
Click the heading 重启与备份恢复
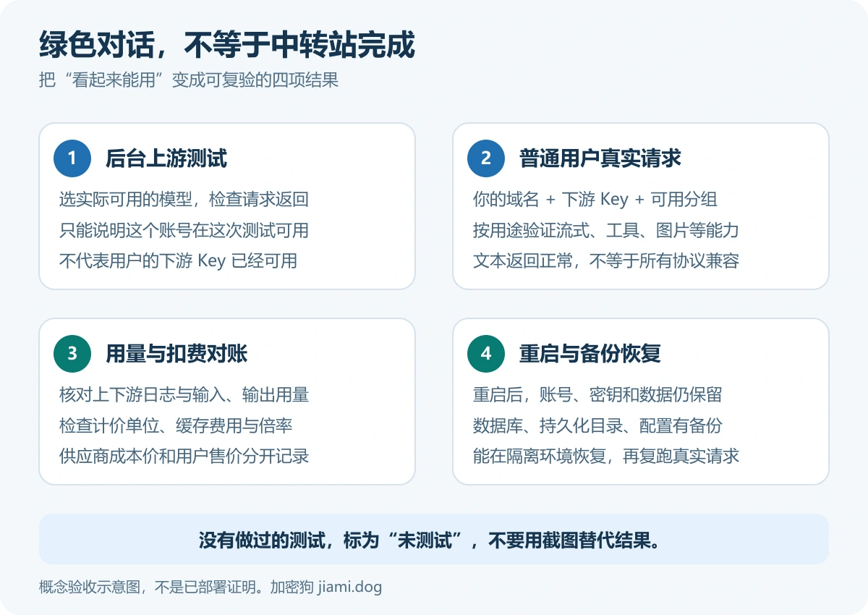click(x=590, y=354)
